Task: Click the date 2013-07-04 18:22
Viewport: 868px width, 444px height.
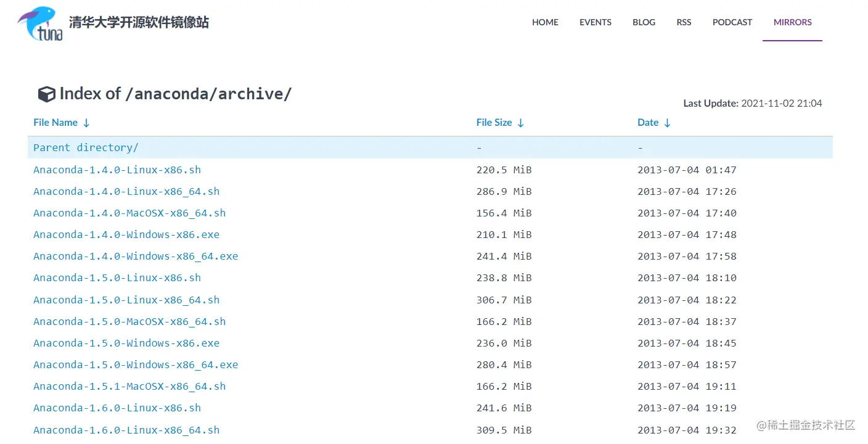Action: pos(687,300)
